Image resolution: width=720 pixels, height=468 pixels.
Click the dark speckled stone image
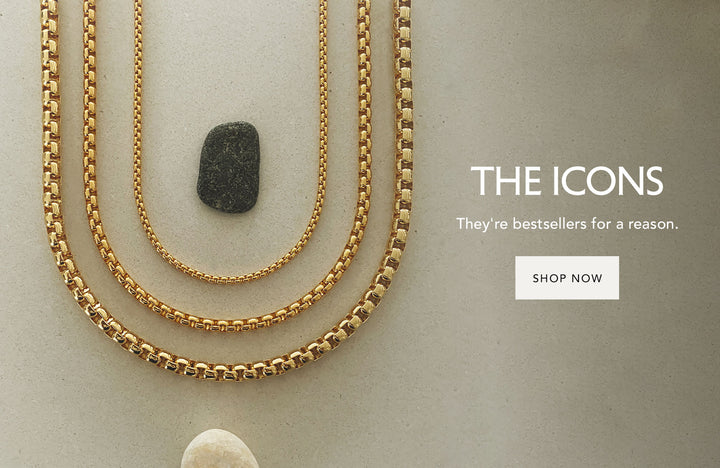(x=229, y=167)
